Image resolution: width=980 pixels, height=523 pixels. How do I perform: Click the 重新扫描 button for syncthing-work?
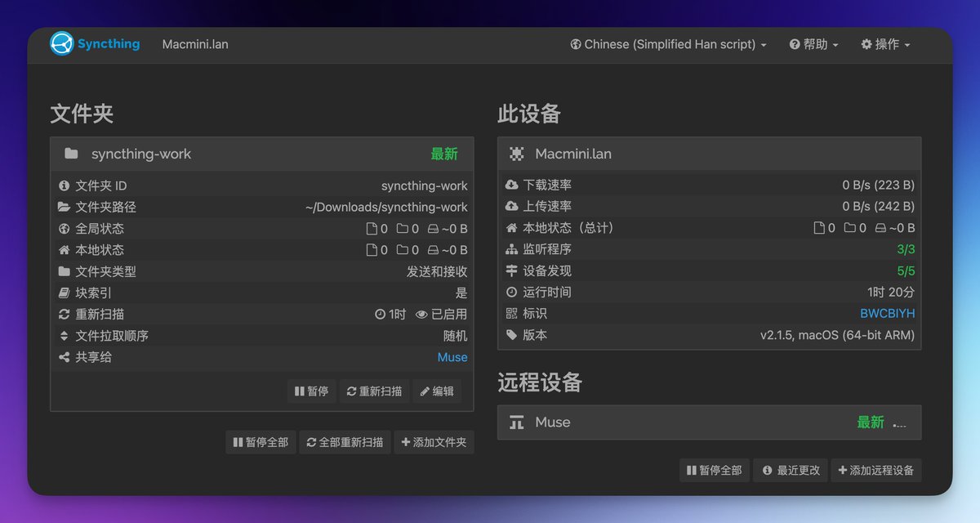tap(374, 391)
